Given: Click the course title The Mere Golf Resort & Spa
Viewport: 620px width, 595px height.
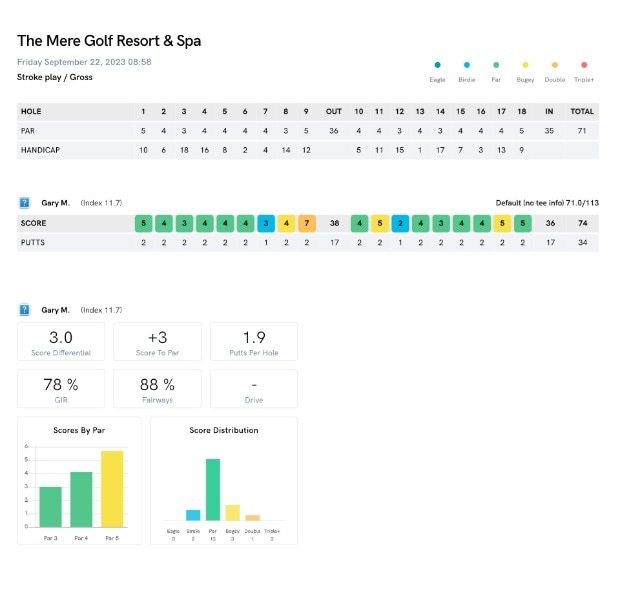Looking at the screenshot, I should point(109,41).
